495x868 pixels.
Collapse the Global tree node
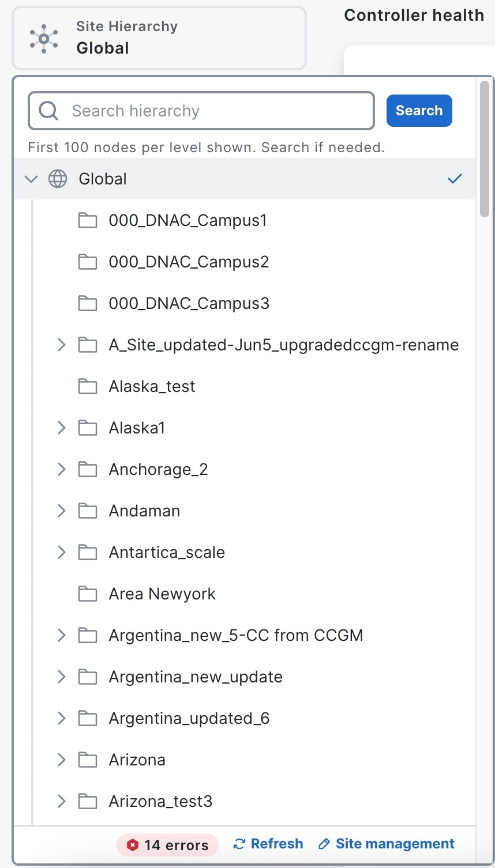[31, 179]
